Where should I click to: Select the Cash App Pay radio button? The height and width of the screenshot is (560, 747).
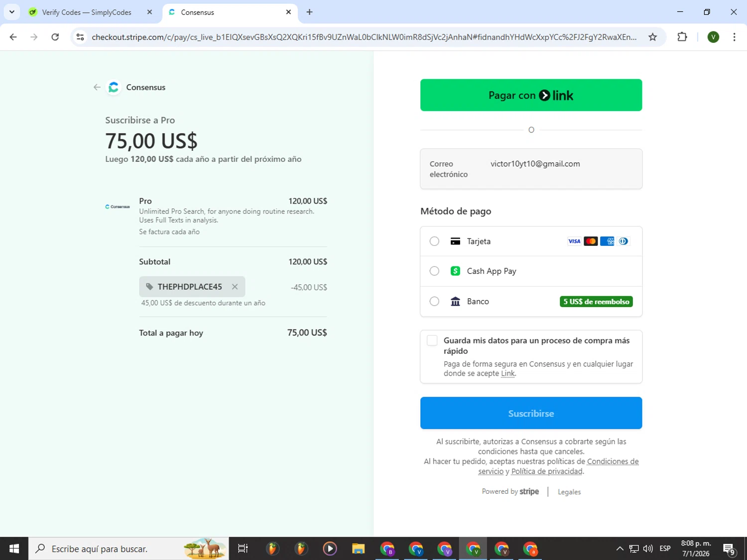click(434, 271)
